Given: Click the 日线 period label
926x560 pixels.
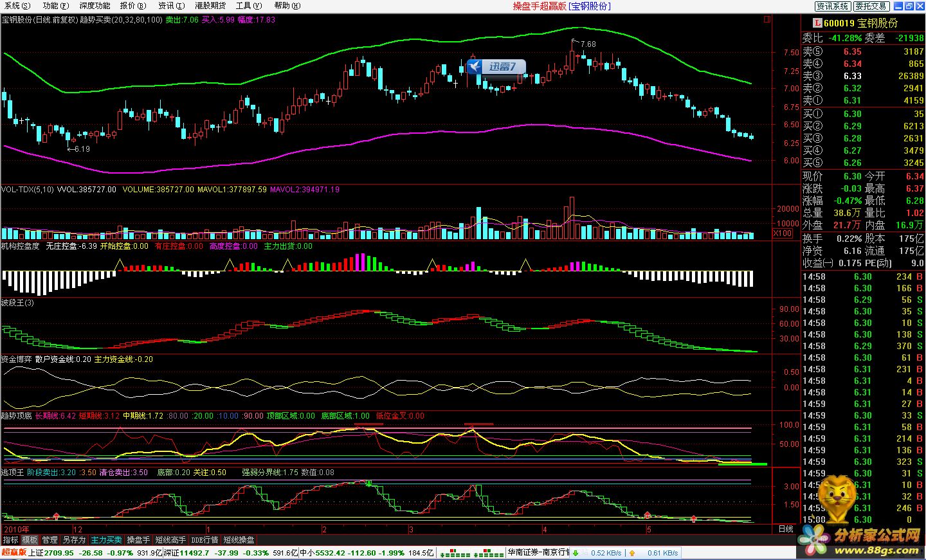Looking at the screenshot, I should tap(786, 529).
